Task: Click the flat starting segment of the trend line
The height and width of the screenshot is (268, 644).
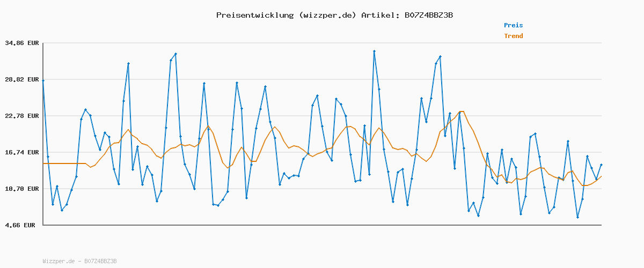Action: [x=64, y=163]
